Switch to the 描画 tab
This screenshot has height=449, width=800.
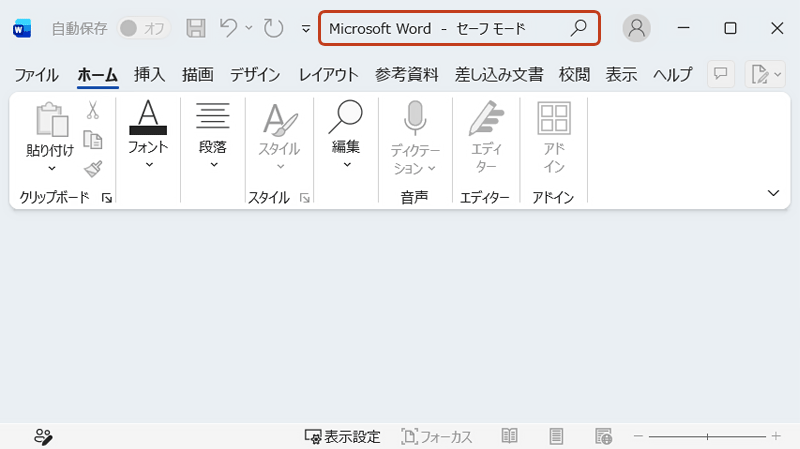(x=197, y=75)
